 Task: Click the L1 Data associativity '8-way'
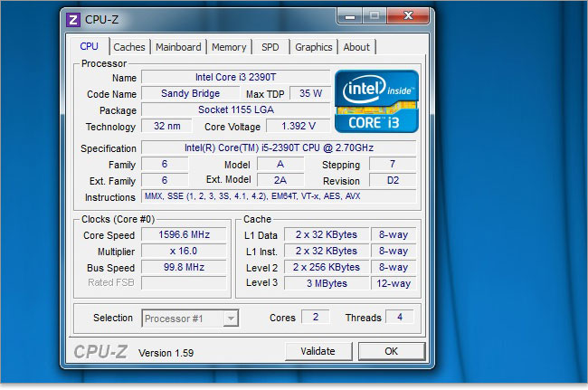click(394, 234)
